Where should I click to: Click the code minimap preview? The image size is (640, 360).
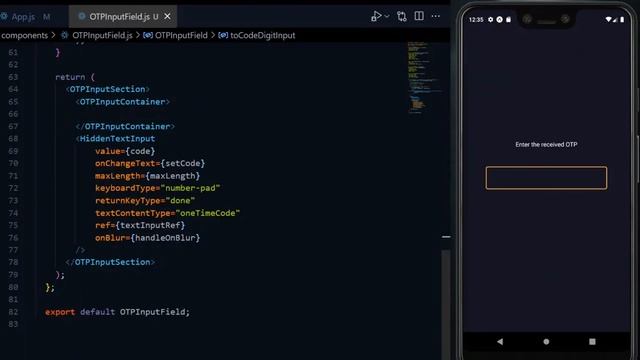click(x=423, y=78)
